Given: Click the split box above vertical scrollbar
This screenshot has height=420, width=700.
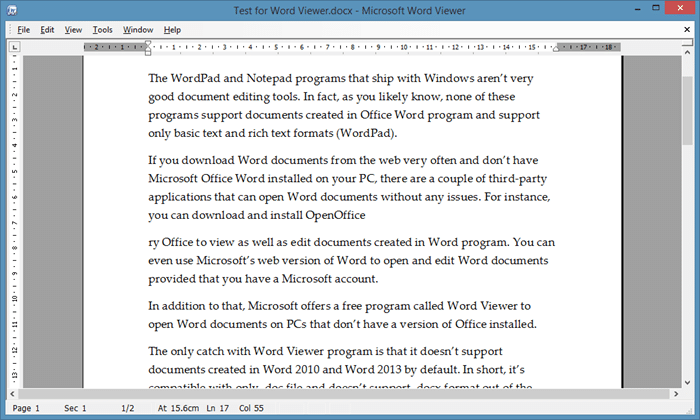Looking at the screenshot, I should tap(688, 43).
